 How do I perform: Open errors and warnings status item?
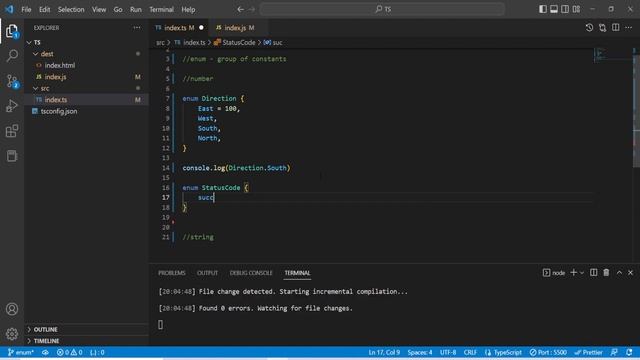pyautogui.click(x=69, y=352)
